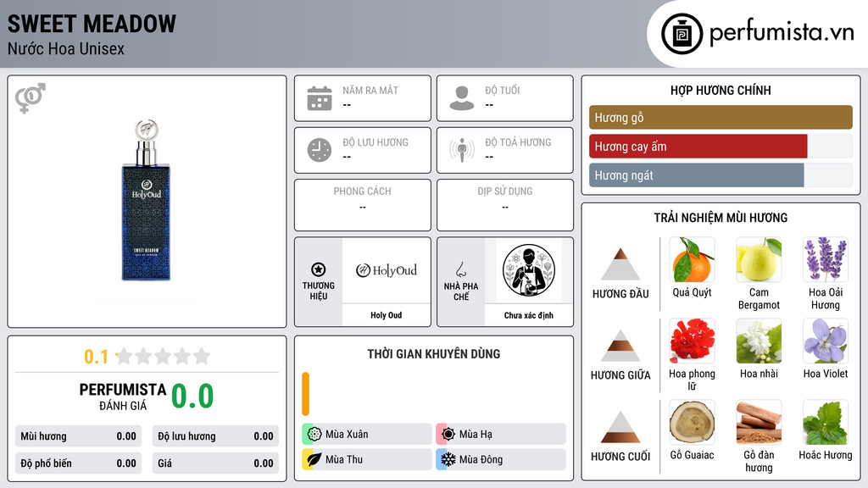Image resolution: width=868 pixels, height=488 pixels.
Task: Click the star badge icon above Thương hiệu
Action: 319,269
